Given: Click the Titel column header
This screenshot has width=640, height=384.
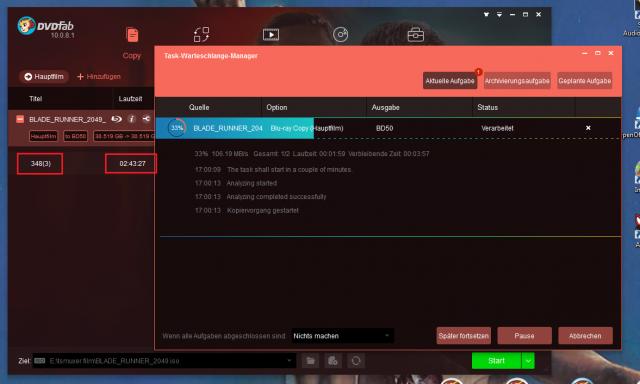Looking at the screenshot, I should click(36, 99).
